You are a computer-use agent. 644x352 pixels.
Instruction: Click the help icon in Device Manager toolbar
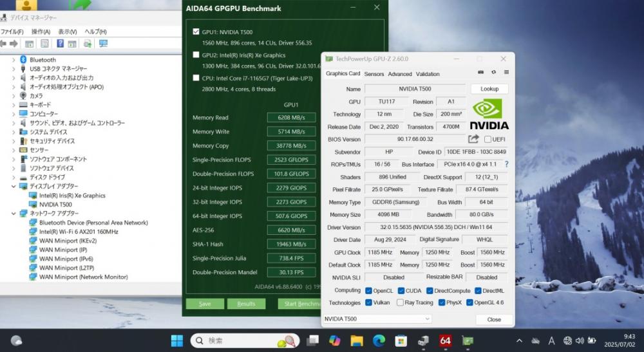(x=60, y=44)
